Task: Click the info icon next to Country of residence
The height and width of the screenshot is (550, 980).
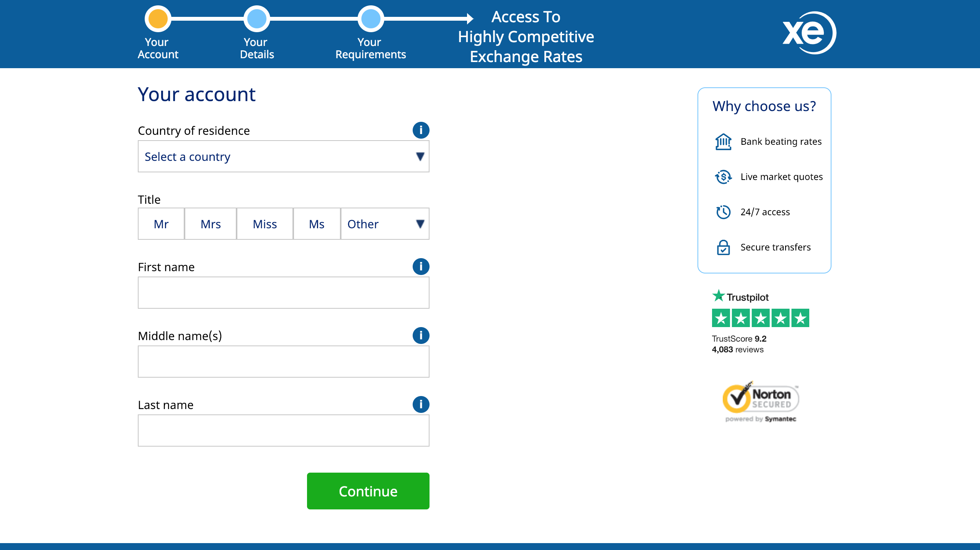Action: pos(421,131)
